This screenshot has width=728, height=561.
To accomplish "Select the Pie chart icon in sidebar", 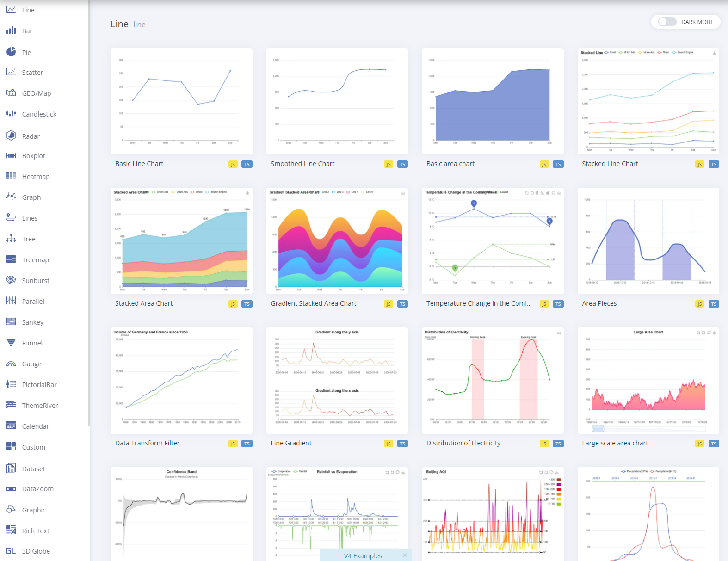I will coord(11,52).
